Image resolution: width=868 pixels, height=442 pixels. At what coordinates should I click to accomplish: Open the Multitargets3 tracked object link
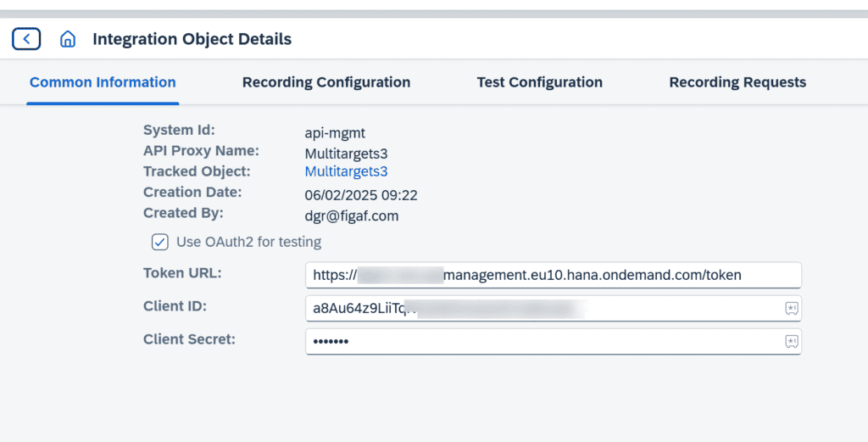pyautogui.click(x=346, y=171)
